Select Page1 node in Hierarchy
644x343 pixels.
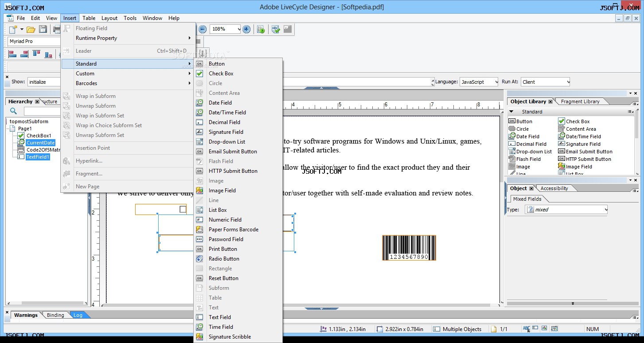pos(25,129)
